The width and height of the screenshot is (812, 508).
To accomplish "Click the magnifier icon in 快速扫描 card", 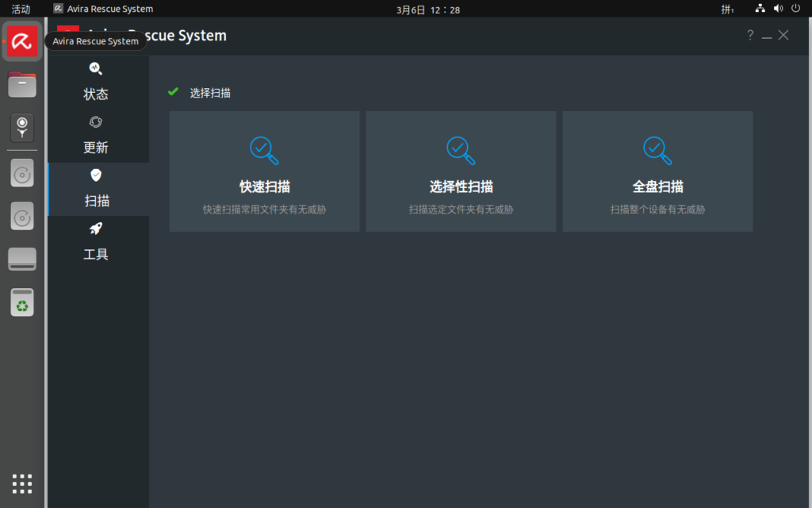I will click(x=264, y=150).
